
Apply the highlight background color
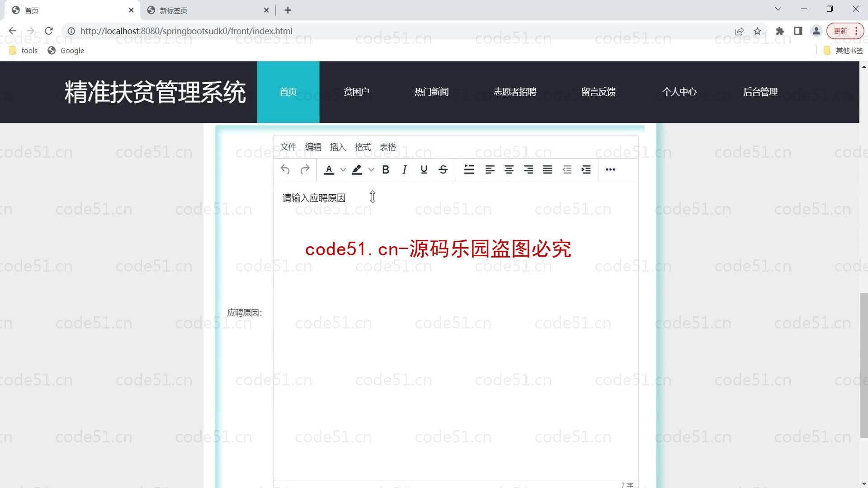pos(357,169)
